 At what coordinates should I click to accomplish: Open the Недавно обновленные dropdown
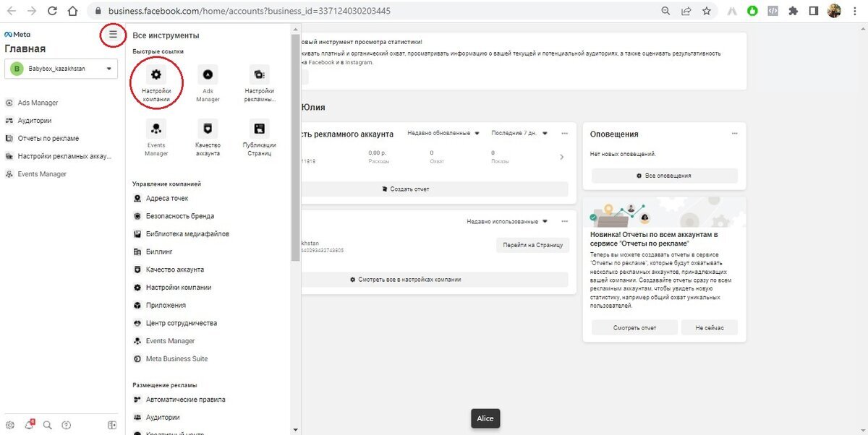click(x=443, y=133)
